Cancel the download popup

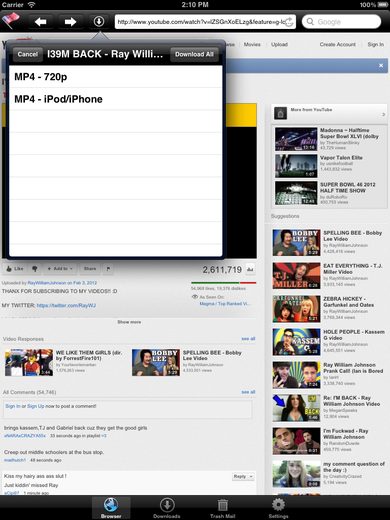coord(28,54)
